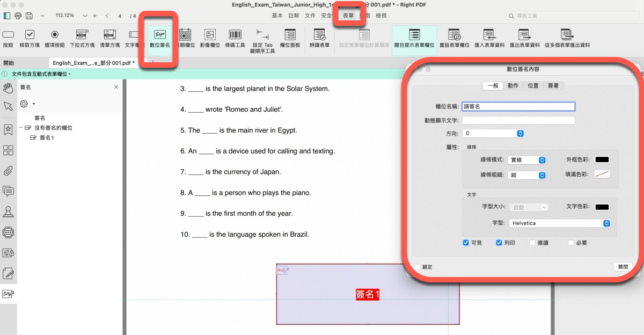The height and width of the screenshot is (335, 644).
Task: Click the 關閉 button in dialog
Action: tap(623, 267)
